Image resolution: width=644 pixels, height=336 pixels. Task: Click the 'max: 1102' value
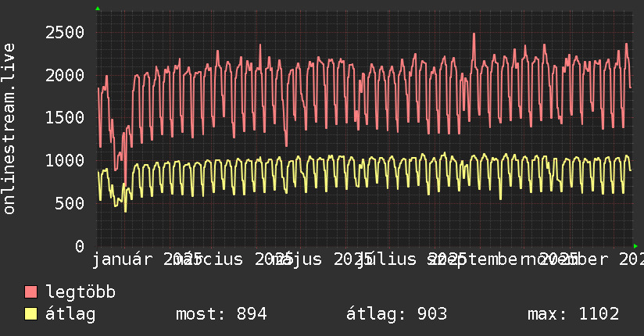[x=574, y=314]
